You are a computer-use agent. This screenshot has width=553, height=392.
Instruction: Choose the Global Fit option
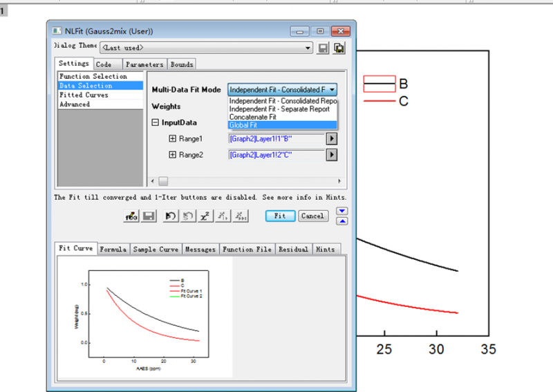pos(282,125)
